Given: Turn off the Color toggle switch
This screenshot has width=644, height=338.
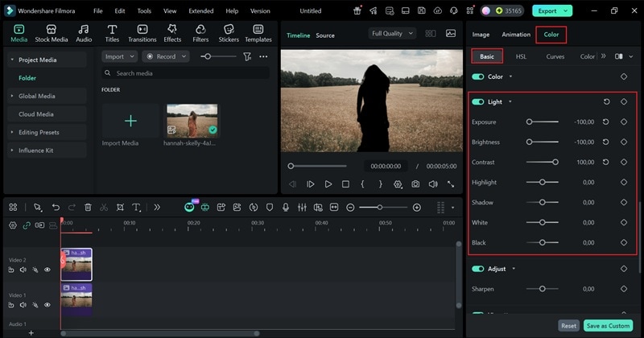Looking at the screenshot, I should pyautogui.click(x=478, y=77).
